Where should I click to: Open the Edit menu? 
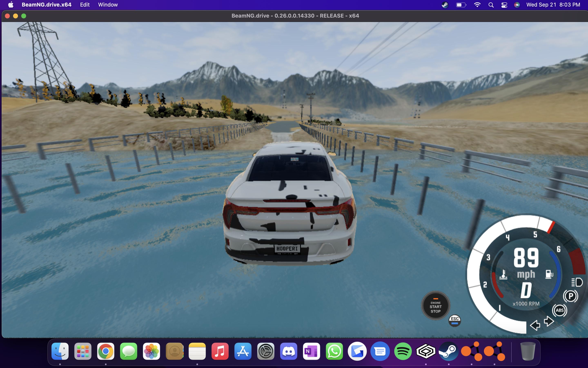coord(85,5)
